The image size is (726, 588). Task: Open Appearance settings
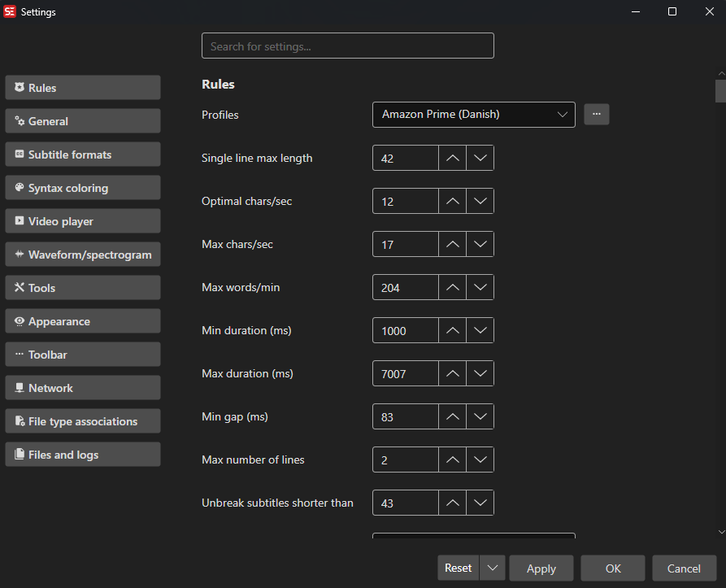click(x=83, y=321)
